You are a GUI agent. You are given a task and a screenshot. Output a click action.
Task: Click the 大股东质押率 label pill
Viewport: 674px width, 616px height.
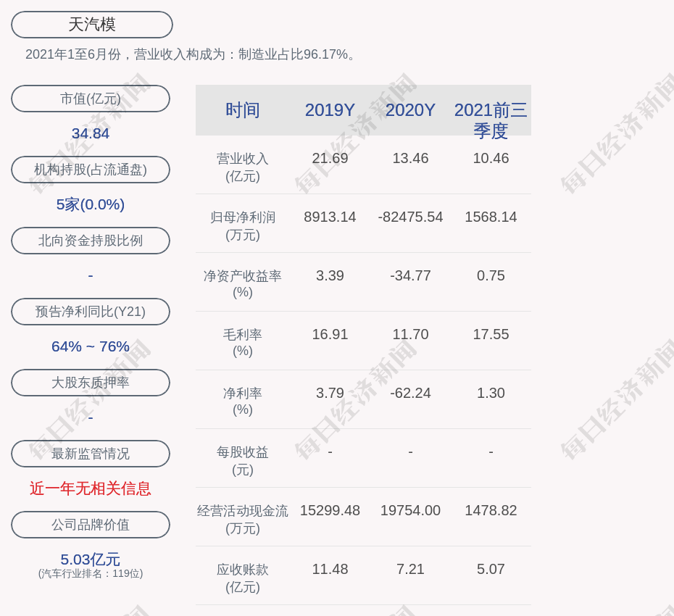tap(91, 382)
